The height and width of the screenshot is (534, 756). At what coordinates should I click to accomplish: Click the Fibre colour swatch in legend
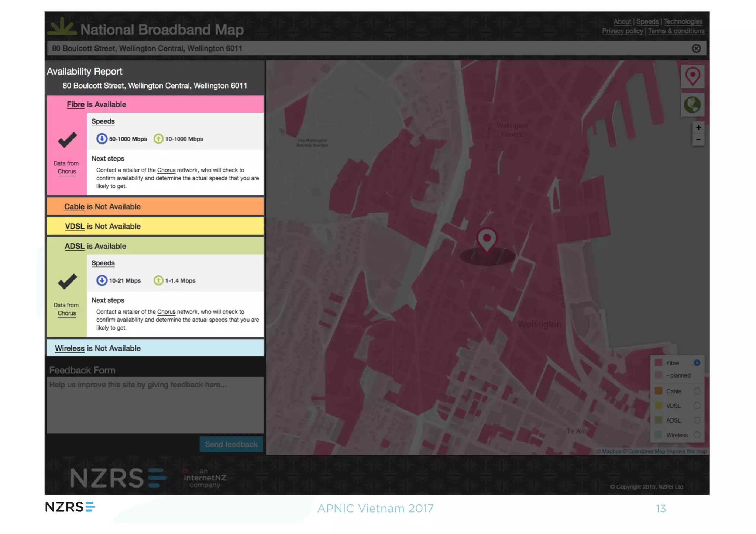point(658,363)
